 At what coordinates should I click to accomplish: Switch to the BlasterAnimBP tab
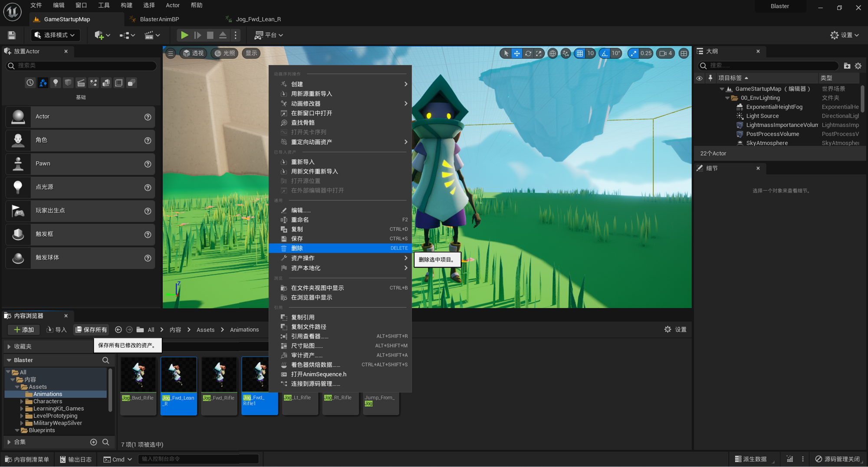pos(159,19)
